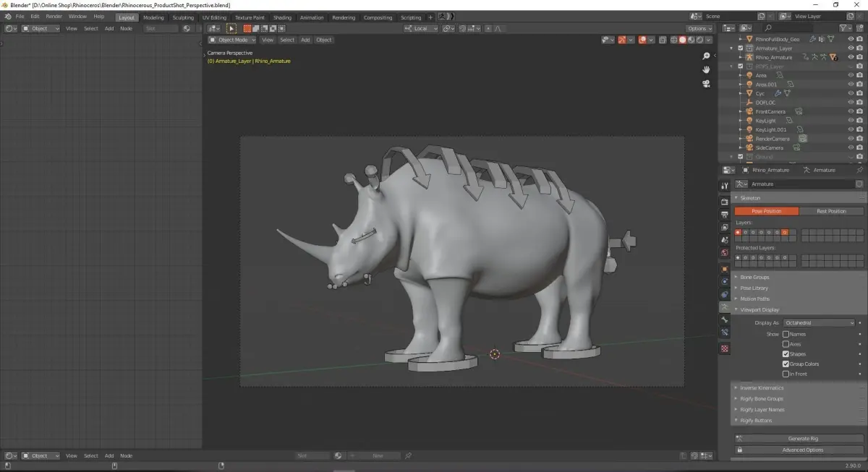Switch to rendered viewport shading
The image size is (868, 472).
(x=699, y=40)
